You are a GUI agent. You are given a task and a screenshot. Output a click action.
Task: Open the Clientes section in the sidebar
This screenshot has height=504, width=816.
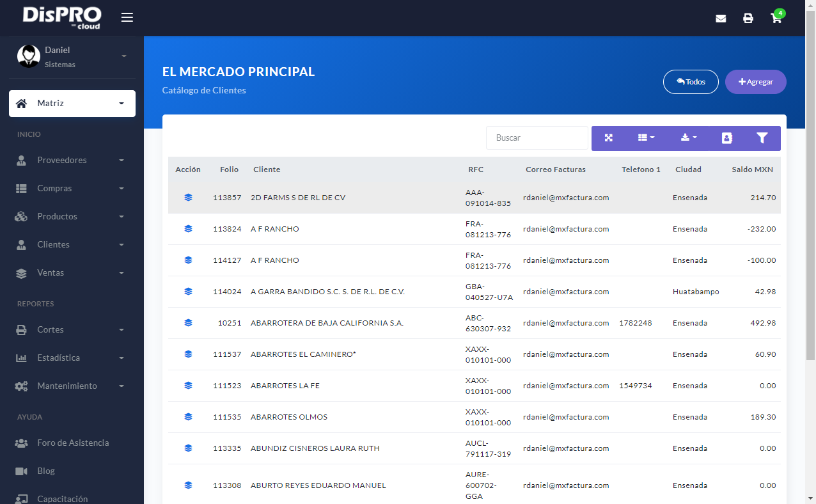(53, 244)
